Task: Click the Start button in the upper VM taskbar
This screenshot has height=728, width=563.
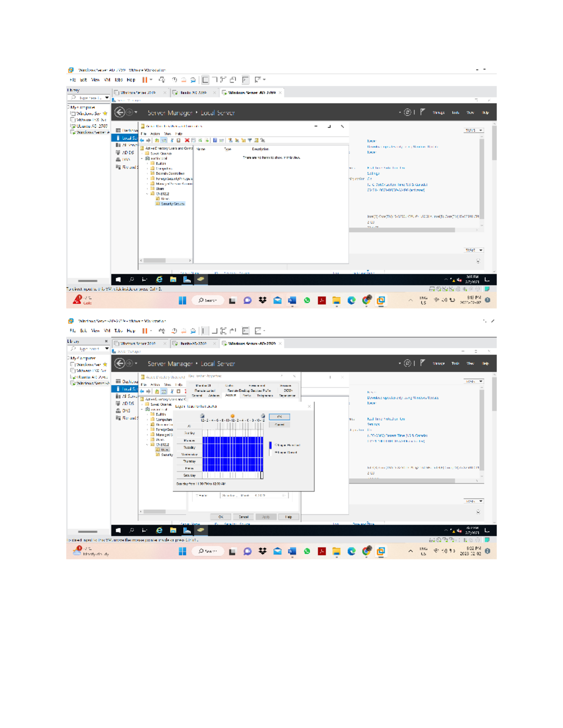Action: tap(118, 280)
